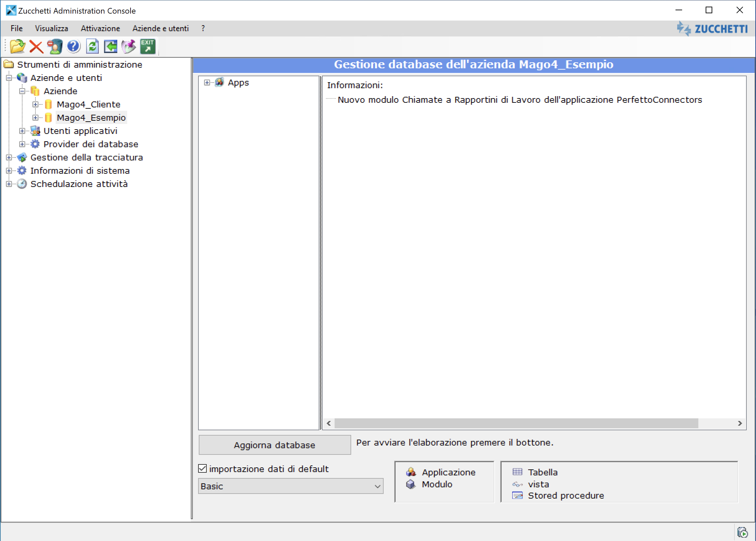Click the Zucchetti logo in the menu bar

[713, 29]
